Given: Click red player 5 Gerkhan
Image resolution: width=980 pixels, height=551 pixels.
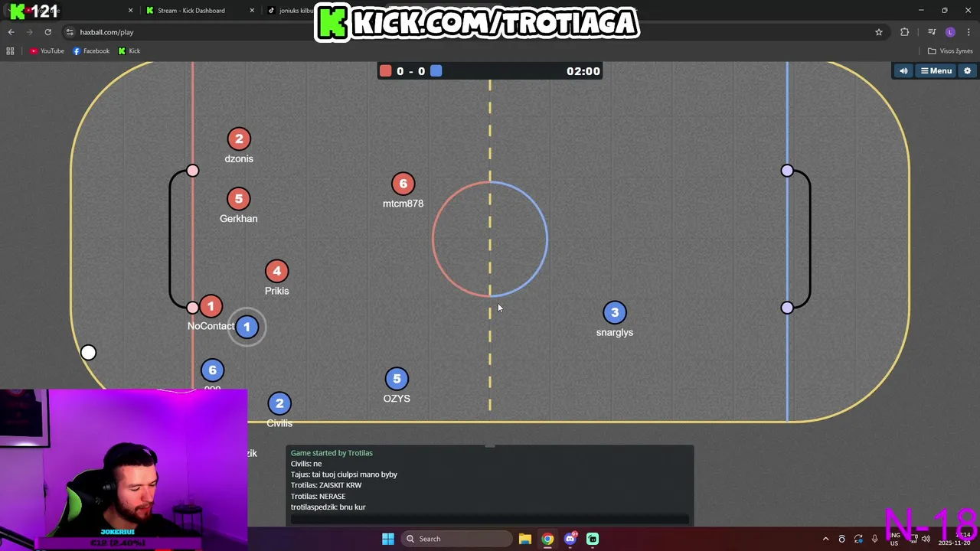Looking at the screenshot, I should 239,198.
